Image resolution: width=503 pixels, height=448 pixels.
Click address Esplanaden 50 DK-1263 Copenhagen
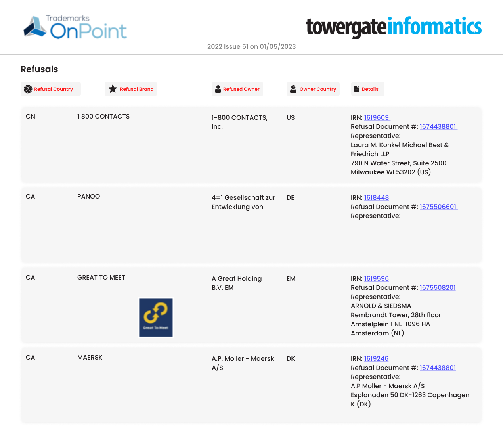pyautogui.click(x=410, y=395)
